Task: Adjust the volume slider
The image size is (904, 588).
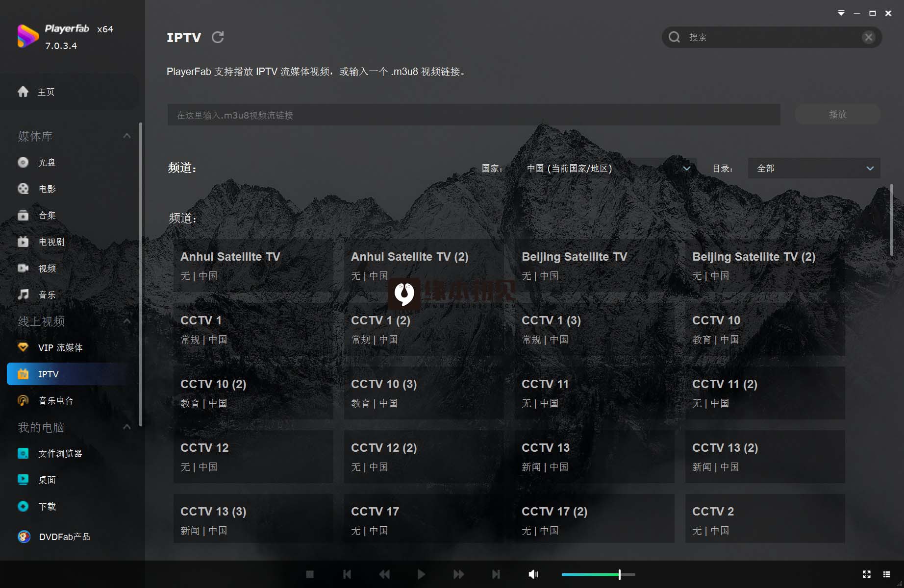Action: 598,574
